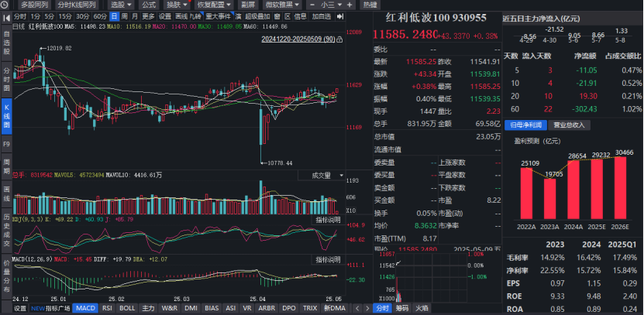This screenshot has height=315, width=644.
Task: Click 加自选 to add to watchlist
Action: [x=322, y=17]
